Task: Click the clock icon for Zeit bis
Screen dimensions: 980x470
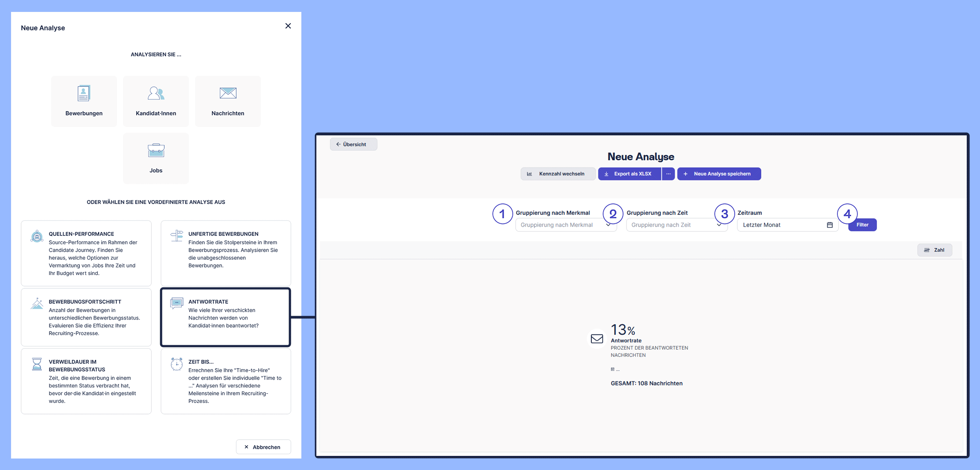Action: click(176, 364)
